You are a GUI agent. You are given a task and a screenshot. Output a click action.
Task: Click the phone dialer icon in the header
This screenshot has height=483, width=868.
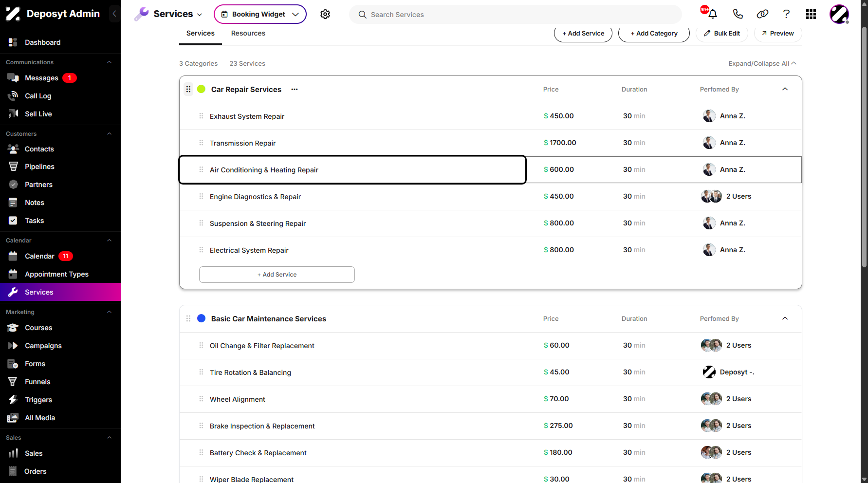pos(738,14)
